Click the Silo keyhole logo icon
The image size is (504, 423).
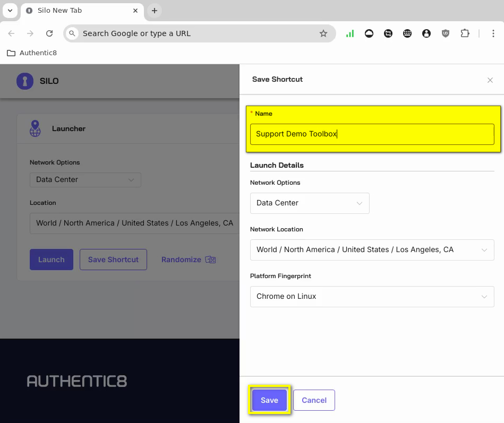point(25,81)
